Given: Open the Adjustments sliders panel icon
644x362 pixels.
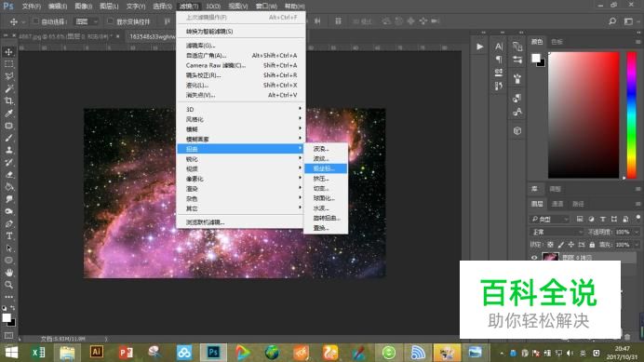Looking at the screenshot, I should pos(517,60).
